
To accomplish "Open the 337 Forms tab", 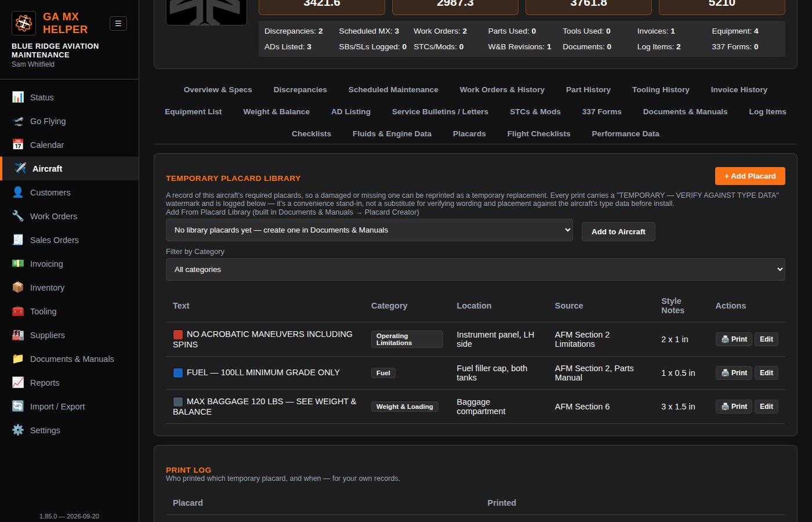I will 601,111.
